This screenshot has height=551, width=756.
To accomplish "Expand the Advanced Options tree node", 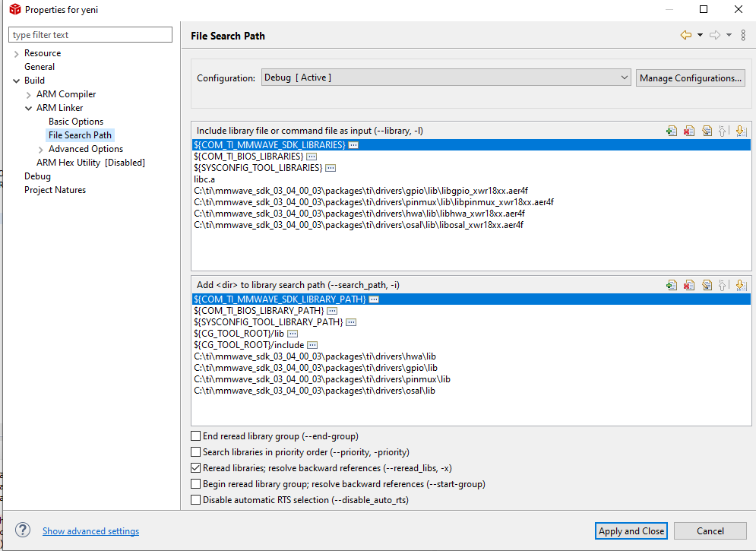I will pyautogui.click(x=40, y=150).
